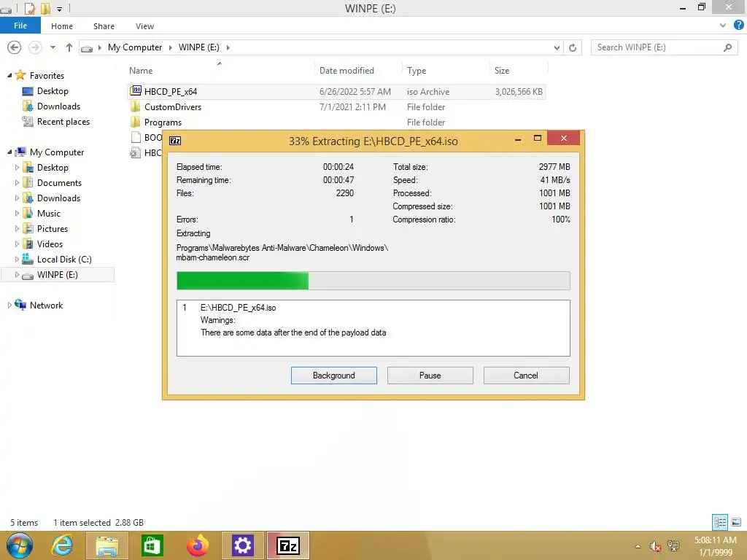Click the search magnifier icon
Viewport: 747px width, 560px height.
[727, 47]
